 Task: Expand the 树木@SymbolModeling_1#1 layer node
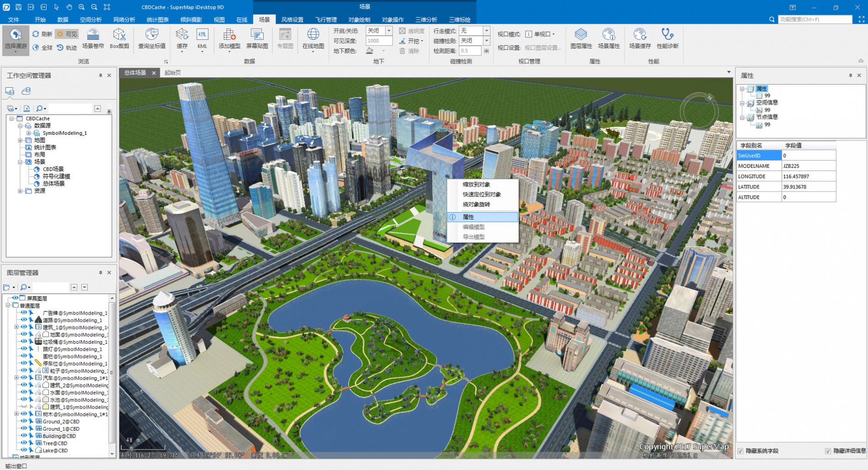(x=16, y=414)
